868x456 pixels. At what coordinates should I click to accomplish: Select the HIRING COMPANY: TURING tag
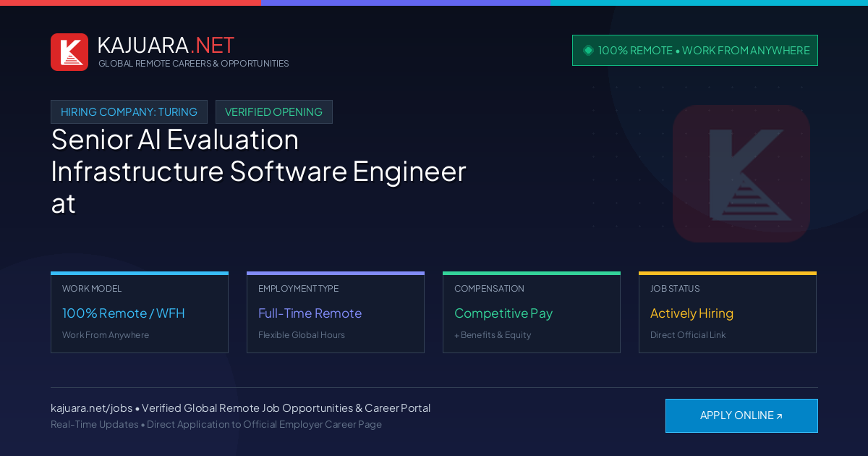click(129, 112)
